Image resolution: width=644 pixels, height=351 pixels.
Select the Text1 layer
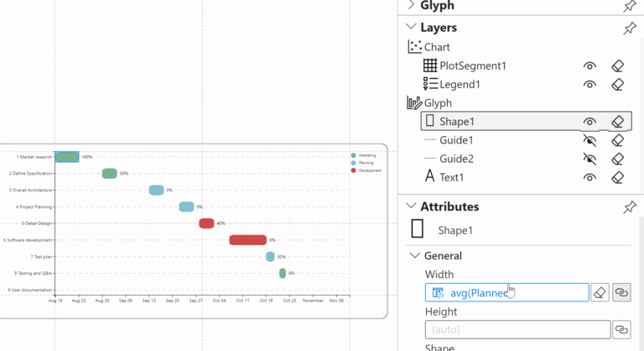(x=451, y=177)
